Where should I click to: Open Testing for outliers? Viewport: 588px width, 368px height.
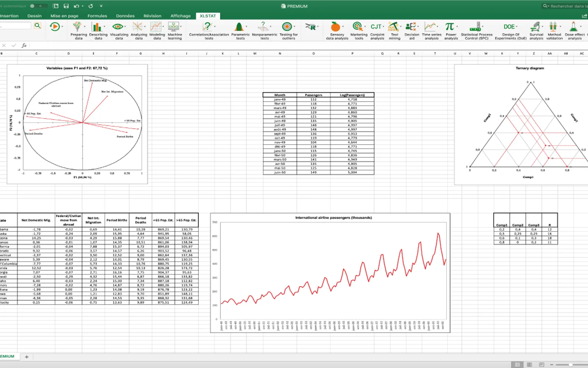click(288, 31)
